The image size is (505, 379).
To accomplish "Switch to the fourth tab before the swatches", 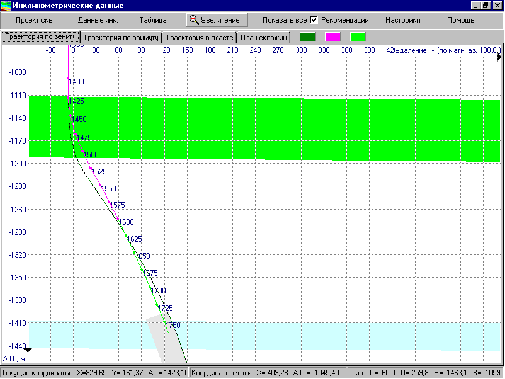I will tap(264, 38).
